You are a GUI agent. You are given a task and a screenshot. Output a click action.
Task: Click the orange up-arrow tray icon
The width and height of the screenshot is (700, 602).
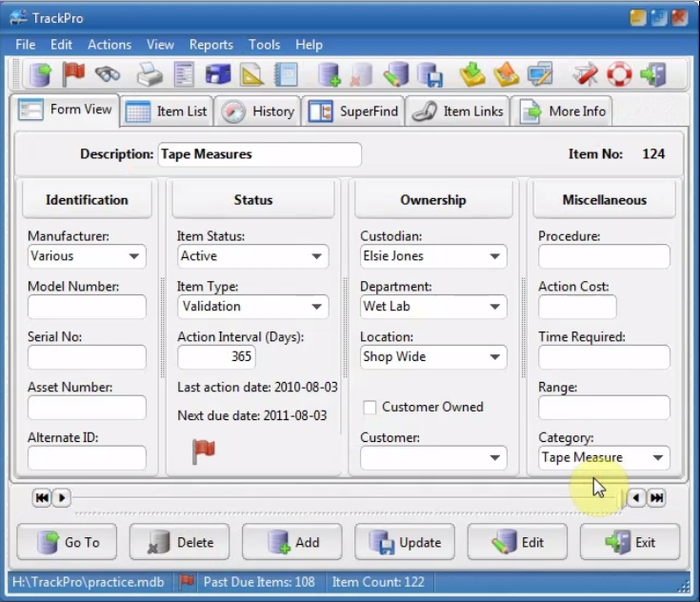pyautogui.click(x=507, y=74)
